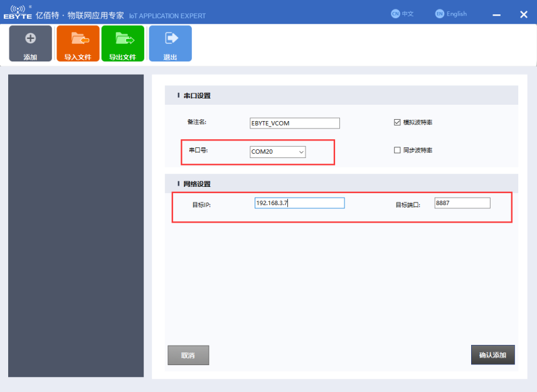Click the EBYTE logo in title bar
This screenshot has width=537, height=392.
[17, 13]
